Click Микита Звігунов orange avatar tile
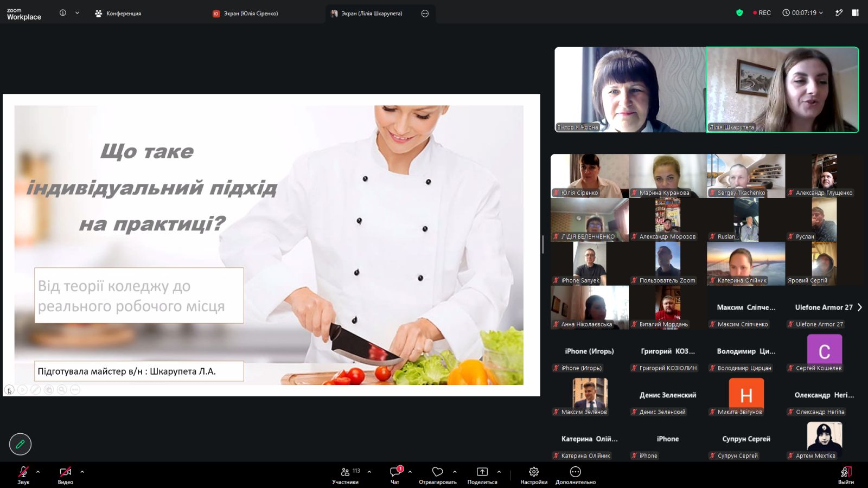Screen dimensions: 868x488 pyautogui.click(x=746, y=395)
